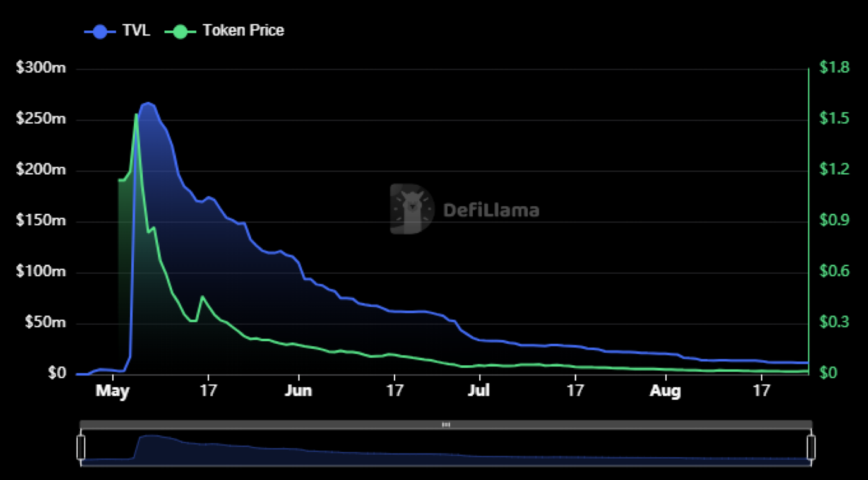
Task: Grab the left handle of the range slider
Action: pyautogui.click(x=81, y=447)
